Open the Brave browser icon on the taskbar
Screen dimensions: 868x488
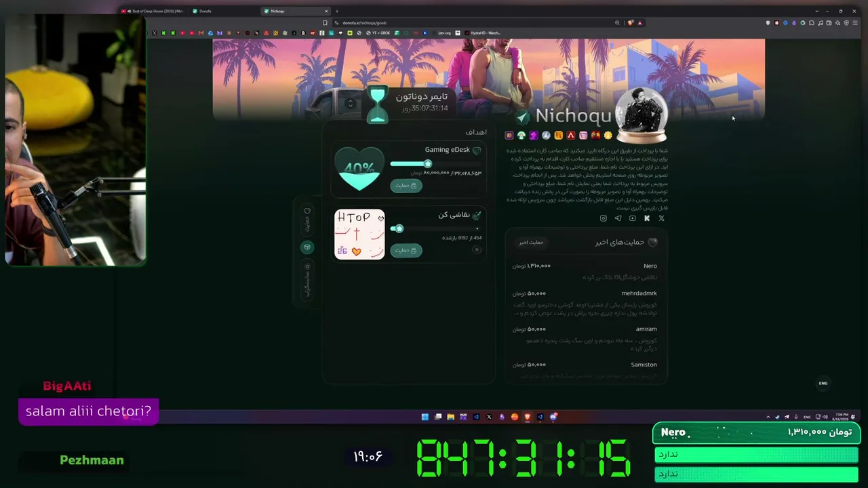pyautogui.click(x=527, y=417)
